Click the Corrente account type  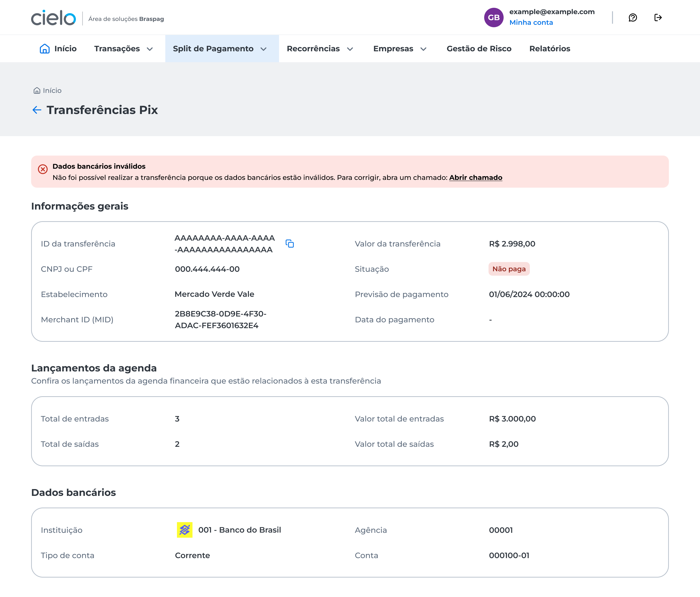tap(192, 555)
